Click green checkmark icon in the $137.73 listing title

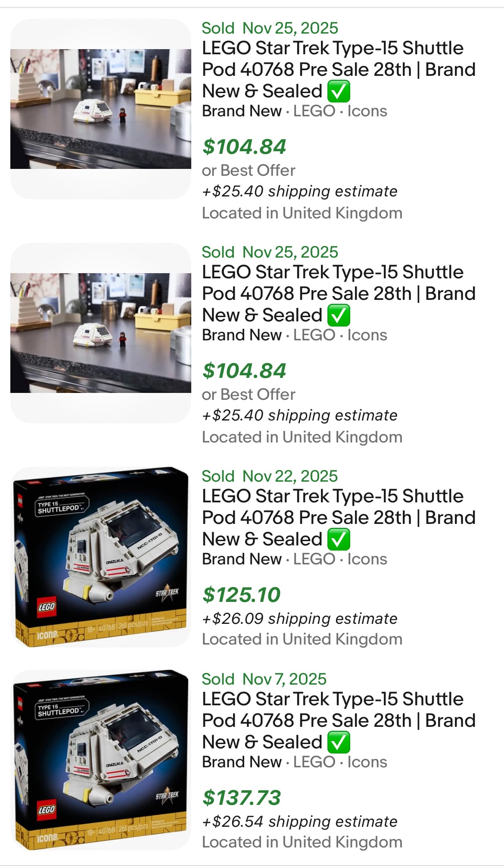(x=339, y=742)
